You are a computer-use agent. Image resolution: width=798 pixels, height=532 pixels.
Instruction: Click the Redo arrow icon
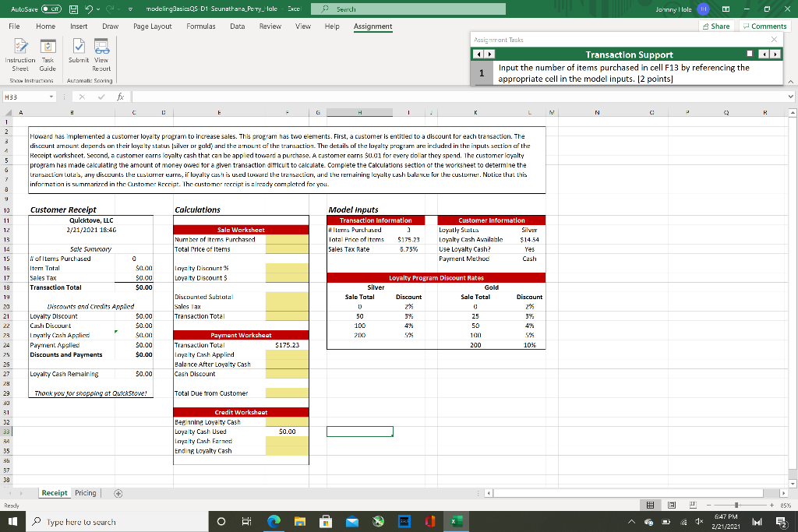pos(108,9)
